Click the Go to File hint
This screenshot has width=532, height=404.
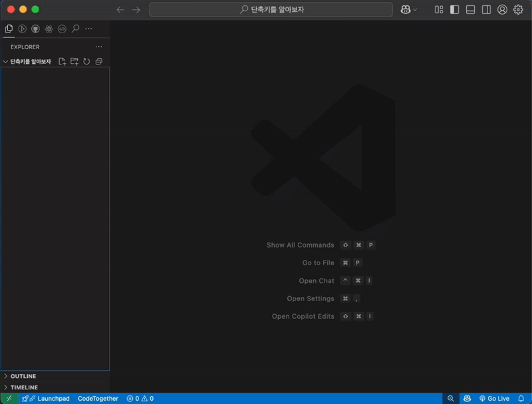319,262
